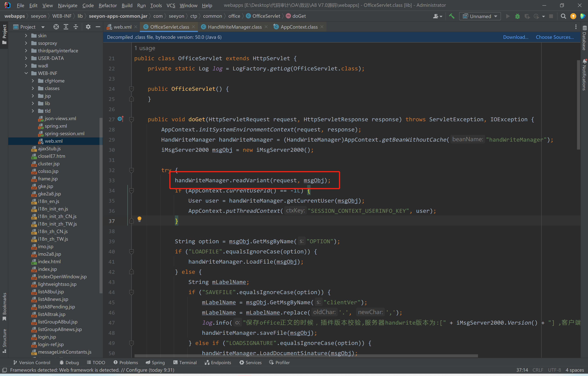Toggle the Bookmarks side panel
The height and width of the screenshot is (376, 588).
[4, 307]
